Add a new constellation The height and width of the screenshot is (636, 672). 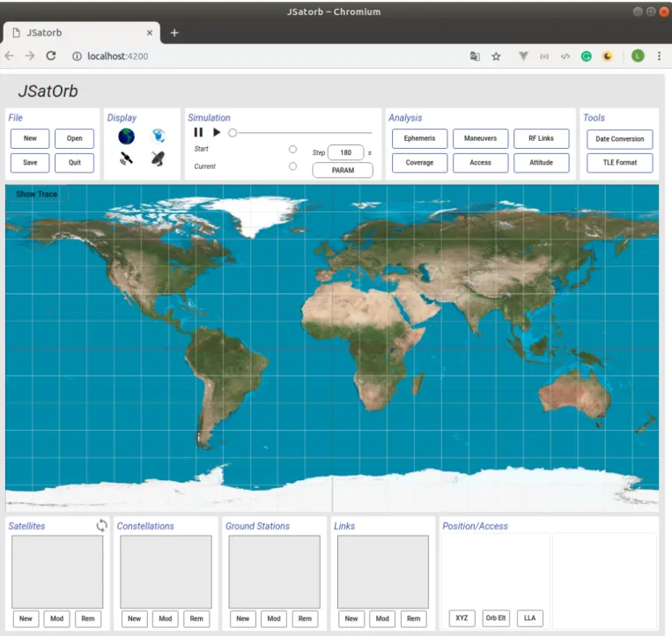(134, 618)
